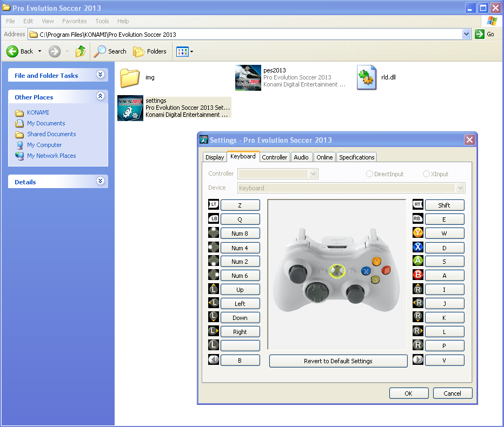Select the img folder
504x427 pixels.
137,77
